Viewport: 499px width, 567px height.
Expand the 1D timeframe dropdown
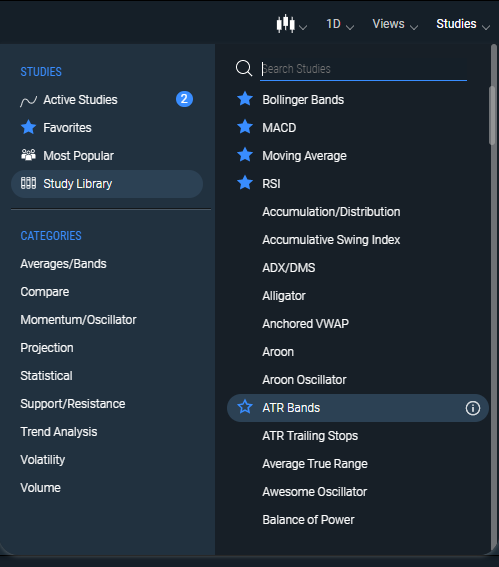(x=340, y=24)
